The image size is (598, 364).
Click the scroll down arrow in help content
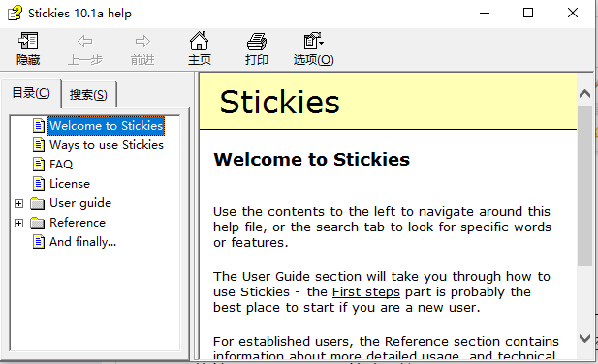[584, 338]
